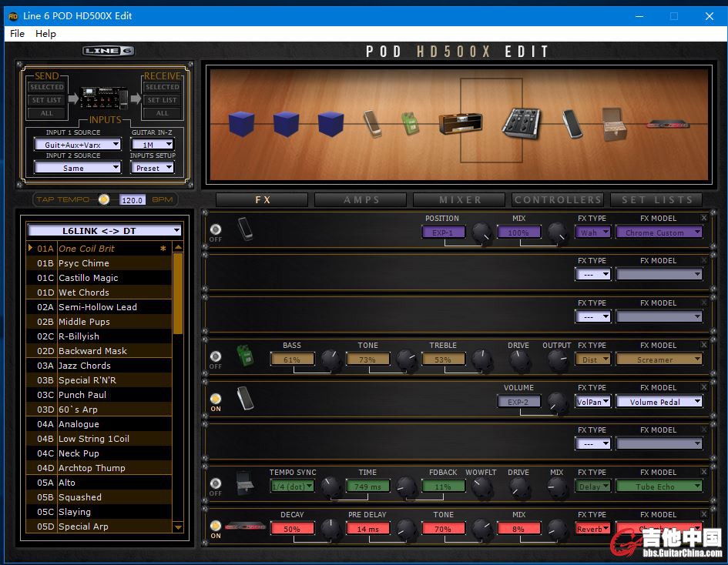Click the Screamer Bass knob
728x565 pixels.
point(331,359)
